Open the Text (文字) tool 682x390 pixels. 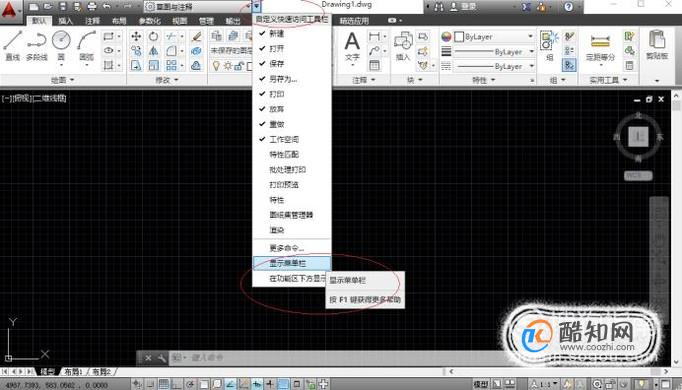pos(352,47)
